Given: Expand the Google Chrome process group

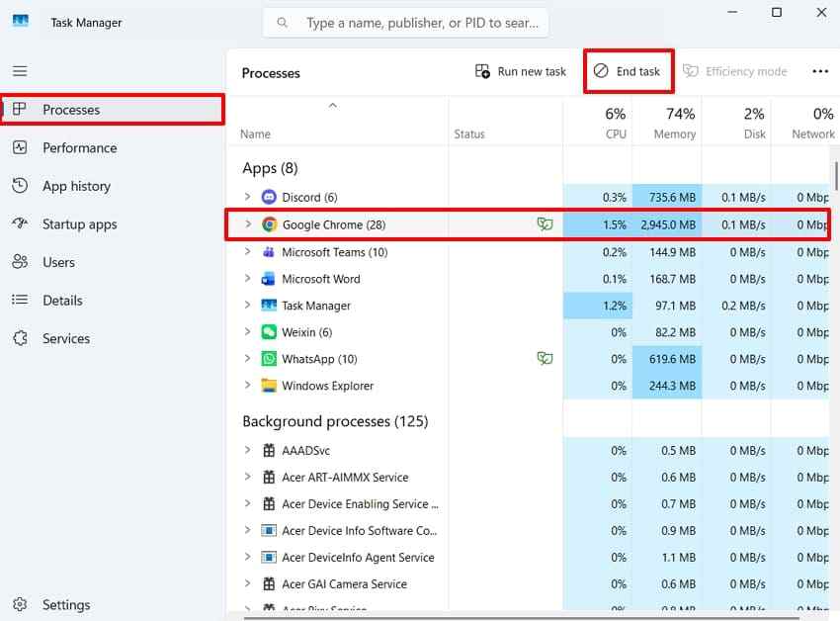Looking at the screenshot, I should [247, 224].
